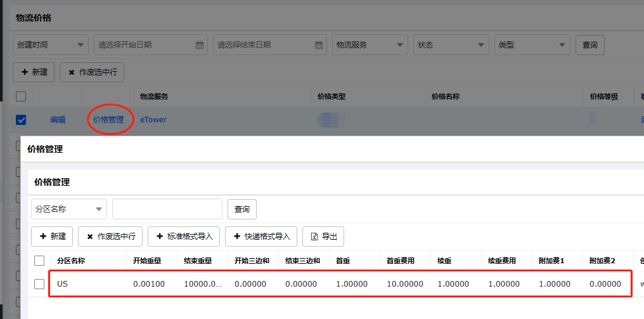Image resolution: width=644 pixels, height=319 pixels.
Task: Toggle select-all checkbox in 价格管理 table header
Action: point(39,261)
